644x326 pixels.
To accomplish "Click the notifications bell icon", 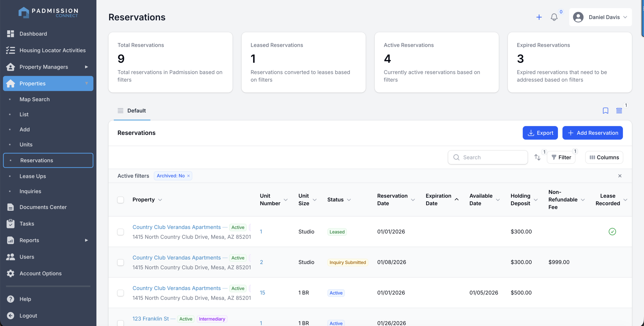I will pos(554,17).
